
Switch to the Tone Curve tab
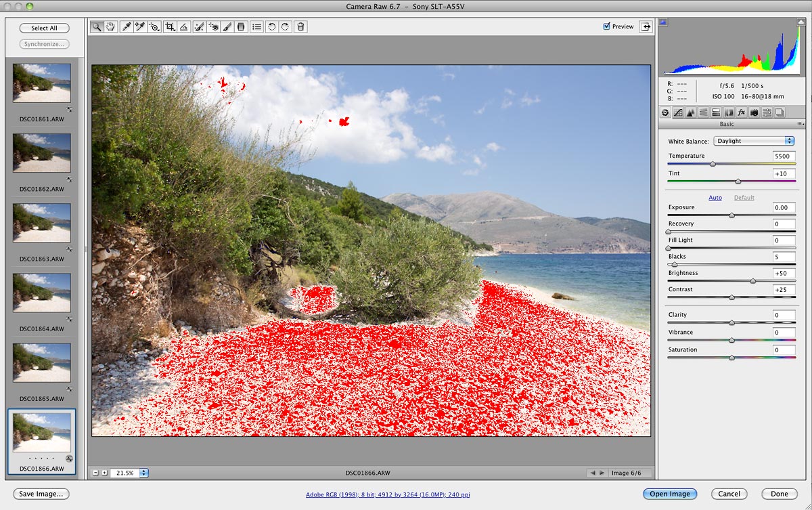678,112
